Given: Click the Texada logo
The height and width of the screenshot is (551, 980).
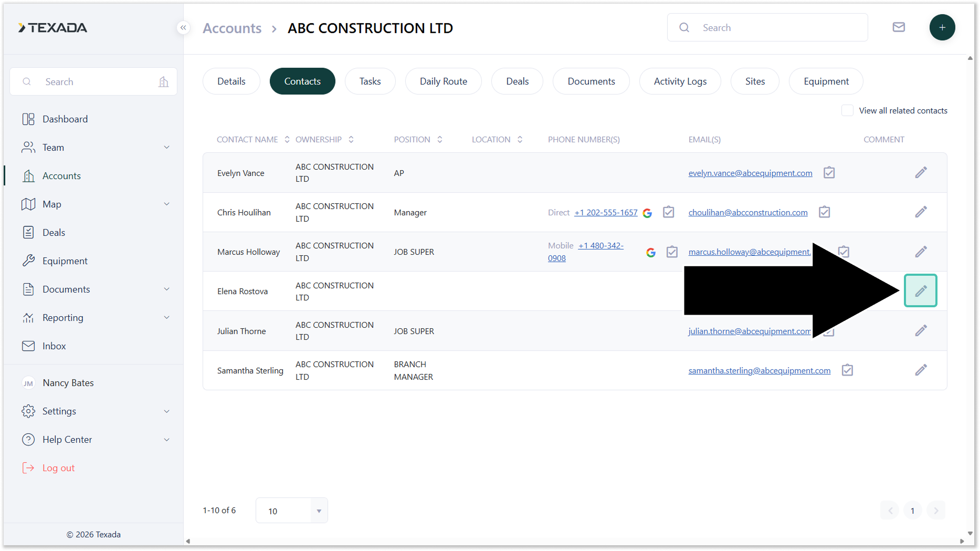Looking at the screenshot, I should point(52,28).
